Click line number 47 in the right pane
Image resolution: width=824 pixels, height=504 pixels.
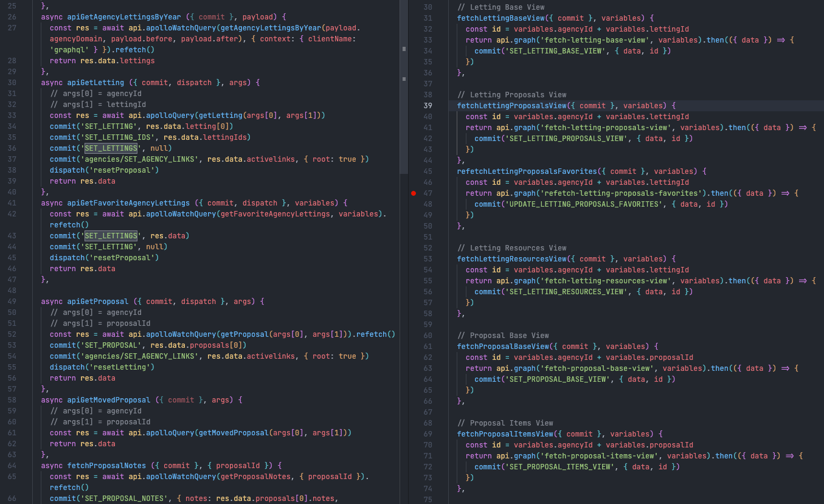(428, 193)
